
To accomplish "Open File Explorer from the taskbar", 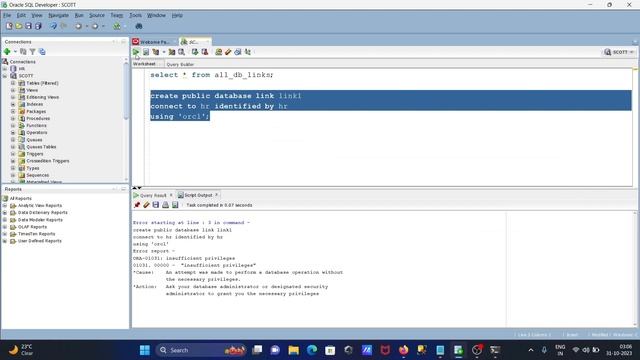I will tap(293, 350).
